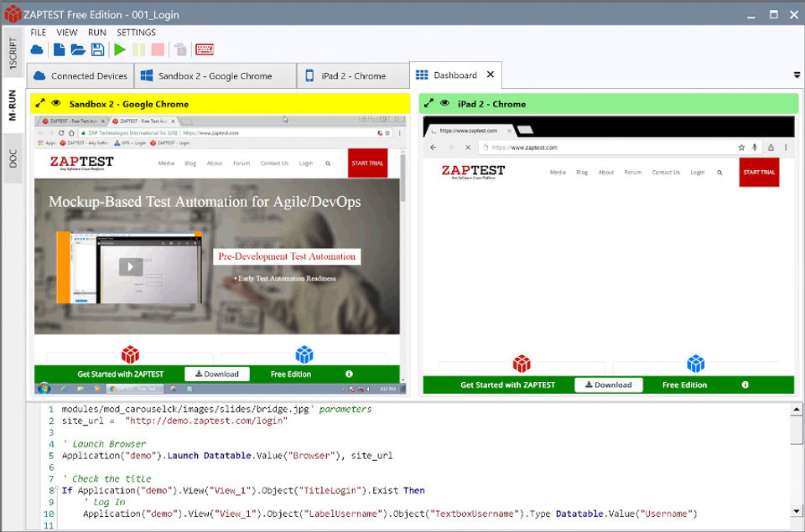Open the M-RUN side tab
This screenshot has height=532, width=805.
(x=13, y=106)
